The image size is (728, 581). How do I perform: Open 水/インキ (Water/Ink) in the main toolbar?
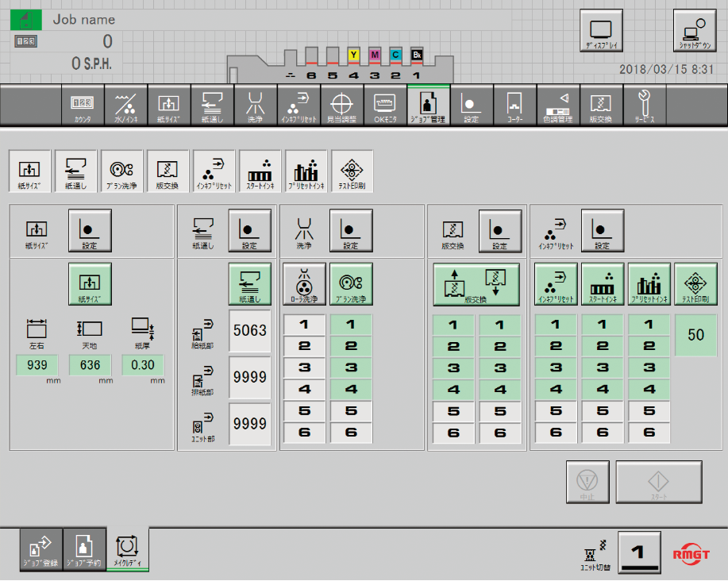(x=125, y=106)
